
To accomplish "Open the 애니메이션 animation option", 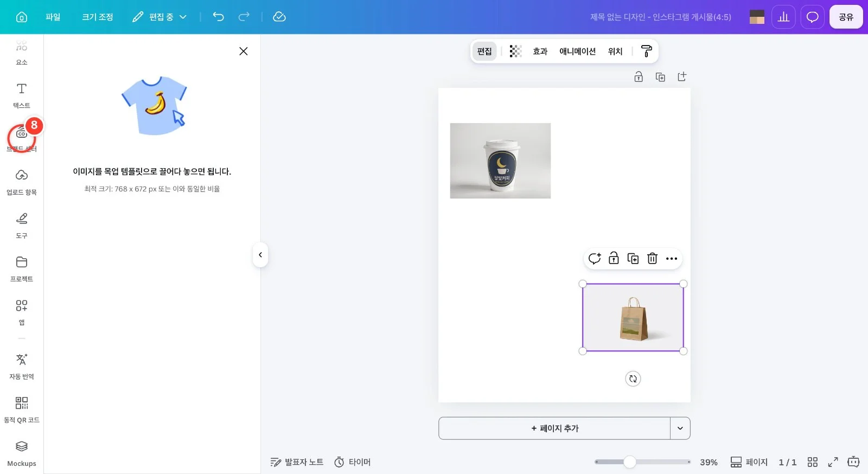I will pyautogui.click(x=577, y=51).
